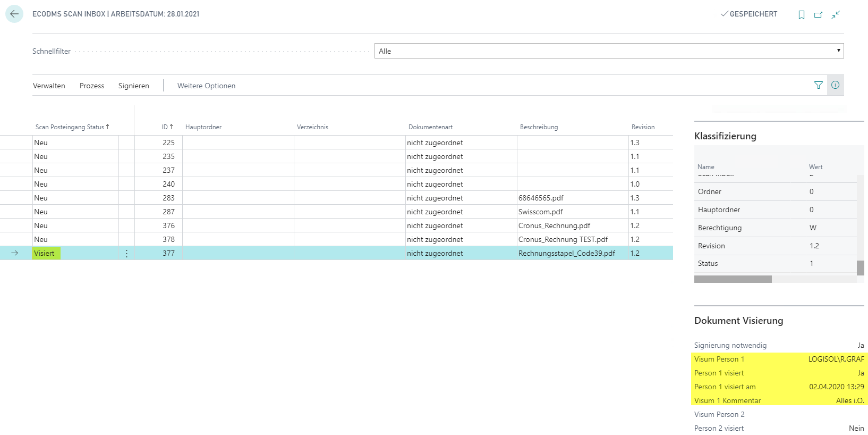
Task: Click the Wert column header in Klassifizierung
Action: tap(815, 167)
